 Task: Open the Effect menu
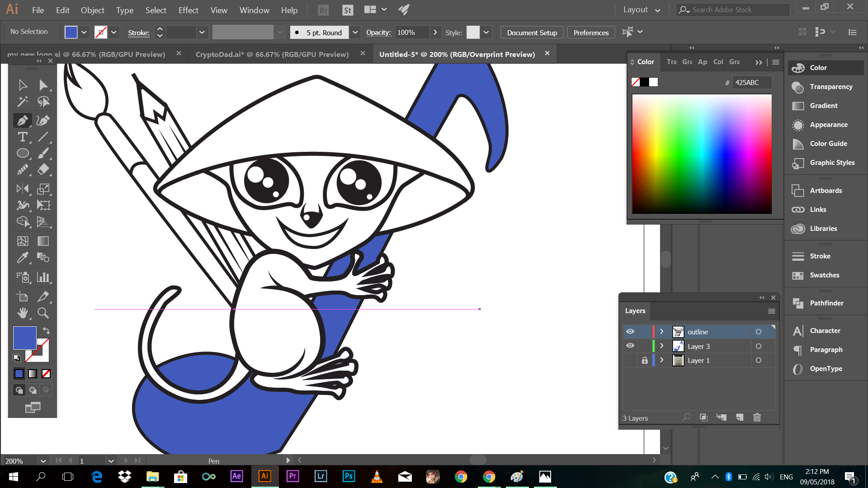188,10
